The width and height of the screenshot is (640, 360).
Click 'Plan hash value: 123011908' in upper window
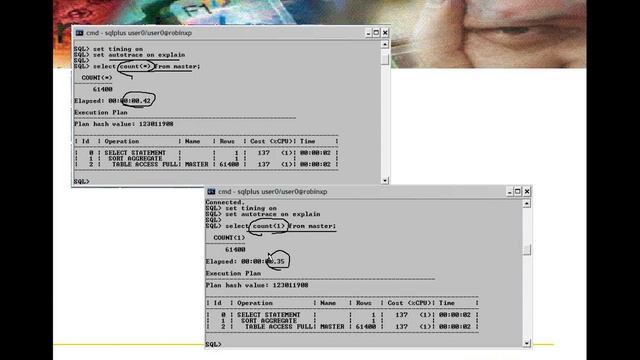coord(124,124)
